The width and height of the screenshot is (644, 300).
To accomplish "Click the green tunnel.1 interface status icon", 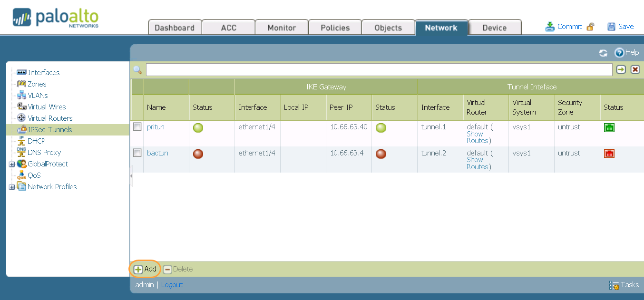I will click(x=609, y=127).
